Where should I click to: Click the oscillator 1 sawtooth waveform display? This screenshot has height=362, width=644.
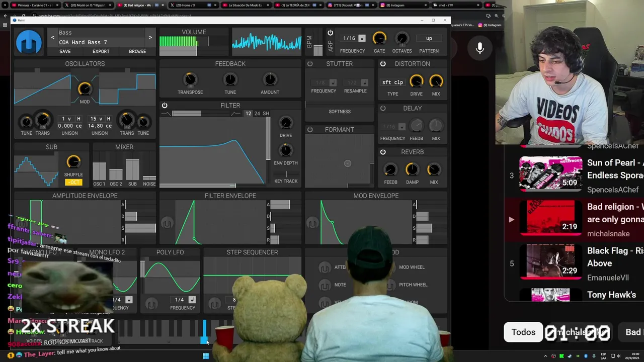(x=43, y=88)
